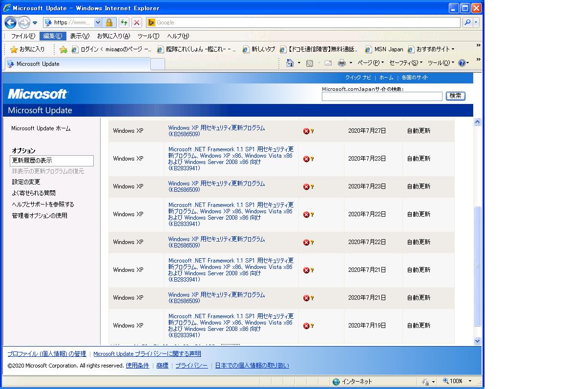
Task: Click the Forward navigation arrow
Action: (24, 22)
